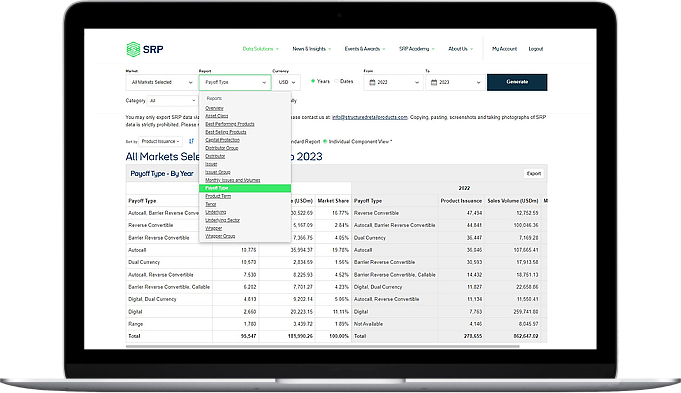681x393 pixels.
Task: Select the Dates radio button
Action: pyautogui.click(x=337, y=81)
